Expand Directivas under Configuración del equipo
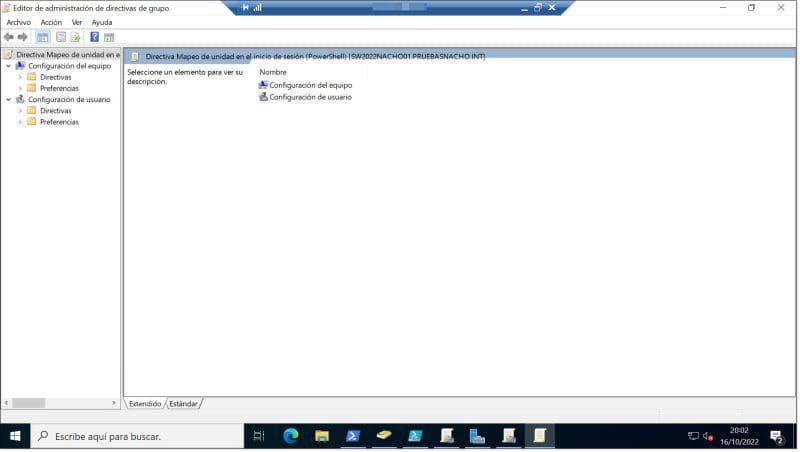The width and height of the screenshot is (800, 452). tap(20, 77)
